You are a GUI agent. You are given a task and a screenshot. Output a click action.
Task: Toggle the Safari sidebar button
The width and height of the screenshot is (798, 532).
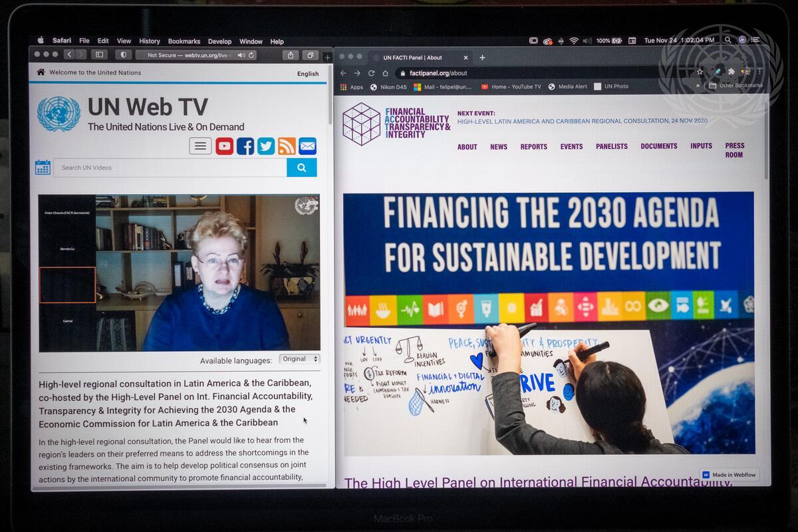point(100,55)
